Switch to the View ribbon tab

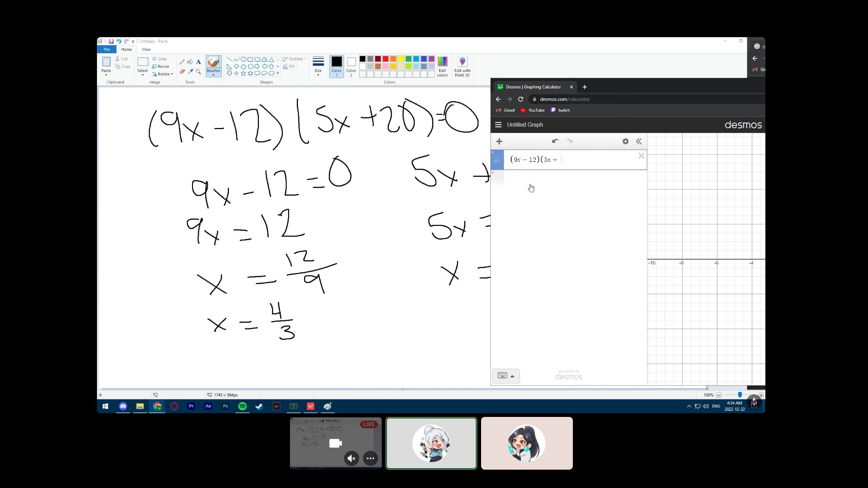coord(146,49)
